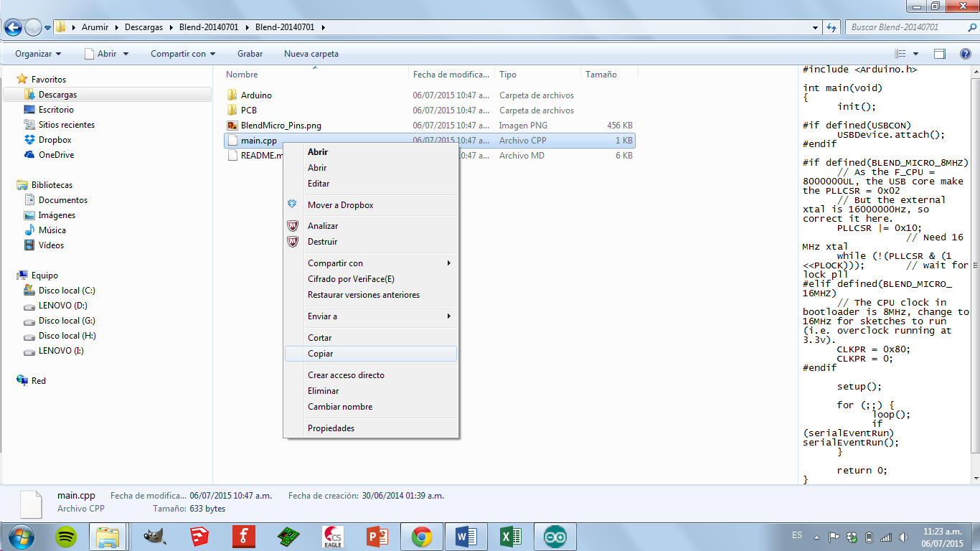Choose Cambiar nombre in context menu
980x551 pixels.
point(371,407)
